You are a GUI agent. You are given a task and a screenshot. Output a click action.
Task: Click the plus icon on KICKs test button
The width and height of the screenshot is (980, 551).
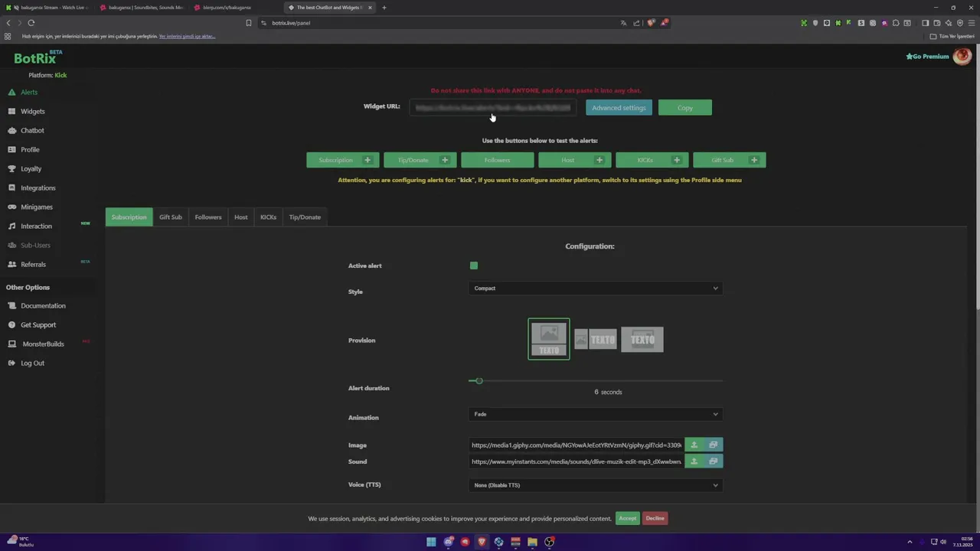677,160
